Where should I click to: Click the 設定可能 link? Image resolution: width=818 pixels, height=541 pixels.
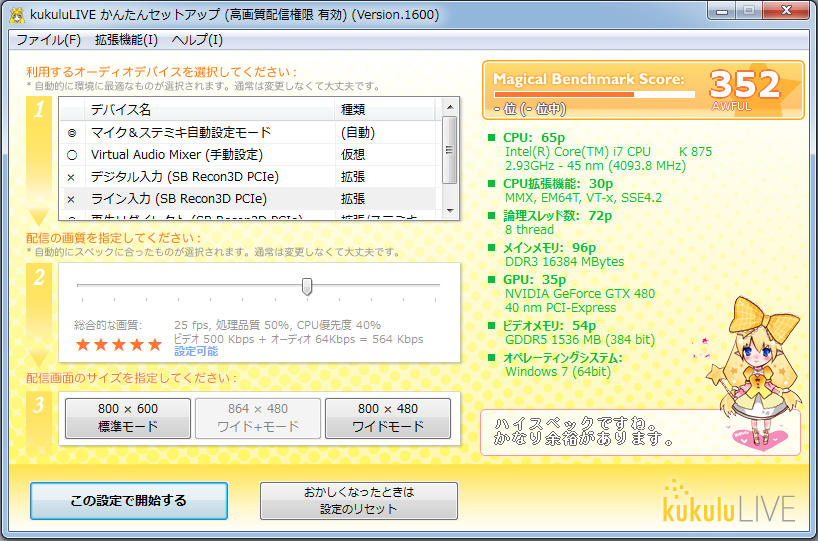point(196,352)
